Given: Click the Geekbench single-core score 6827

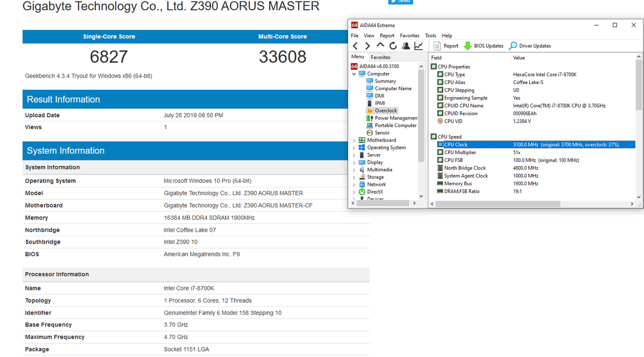Looking at the screenshot, I should (x=109, y=57).
